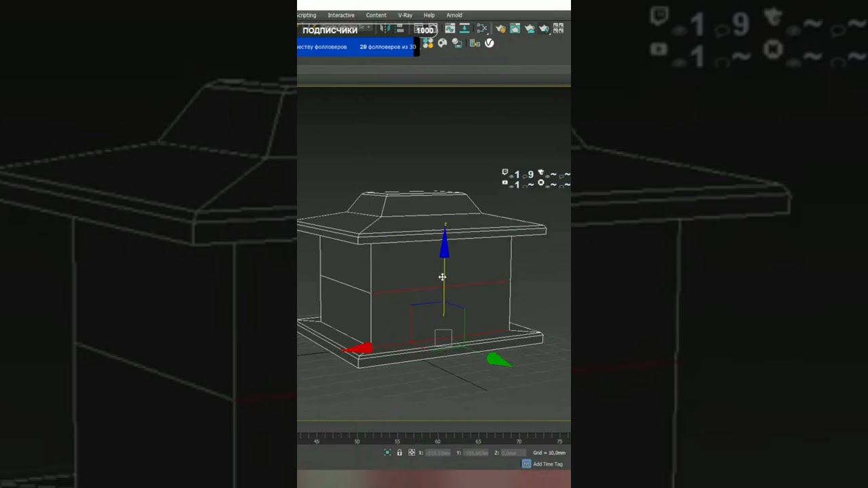Click the V-Ray light lister icon

(x=475, y=44)
